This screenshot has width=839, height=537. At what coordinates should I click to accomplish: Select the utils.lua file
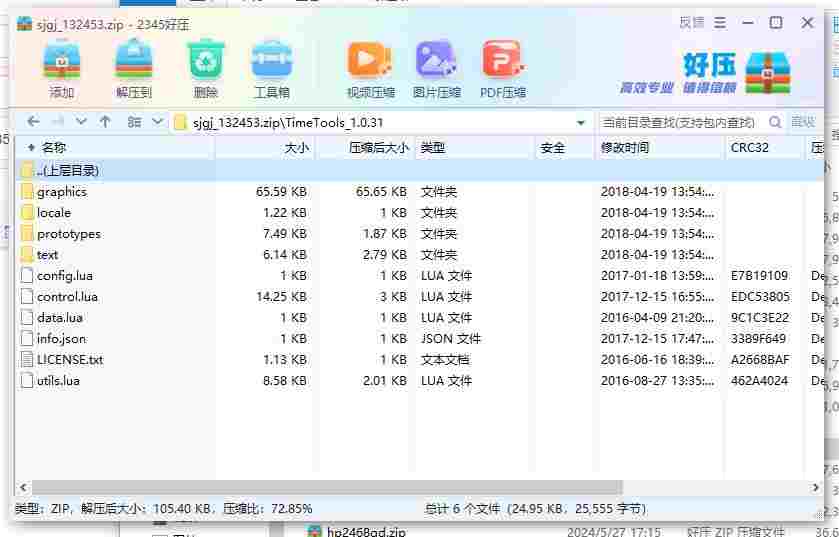pos(420,380)
